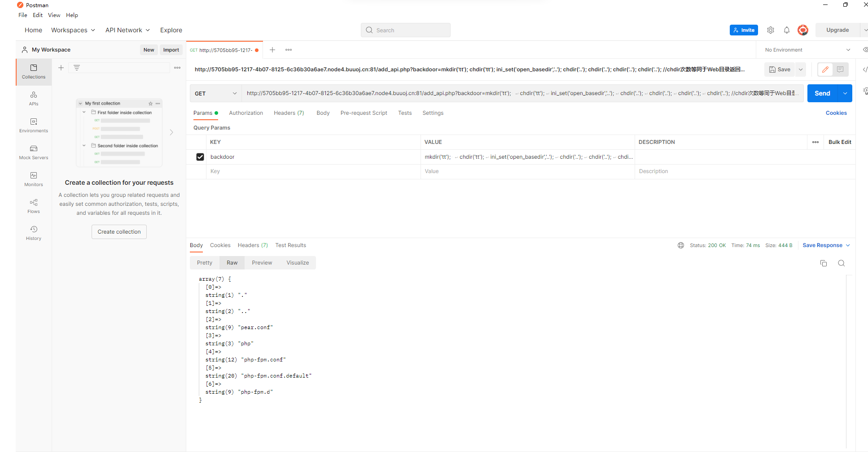Image resolution: width=868 pixels, height=452 pixels.
Task: Focus the top Search field
Action: coord(406,30)
